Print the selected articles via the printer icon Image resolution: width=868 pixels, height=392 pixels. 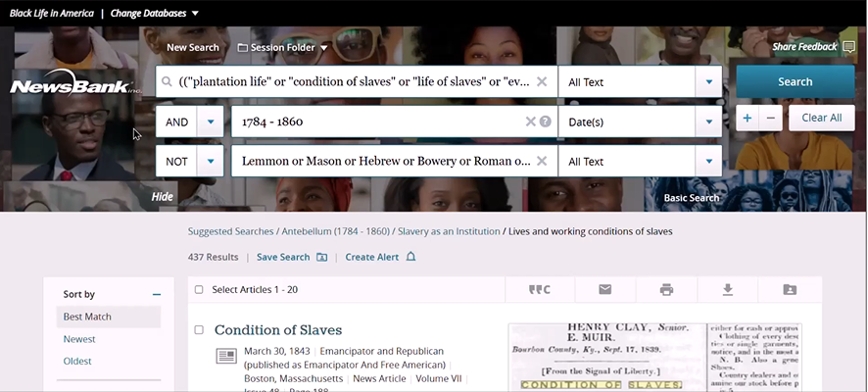click(666, 289)
